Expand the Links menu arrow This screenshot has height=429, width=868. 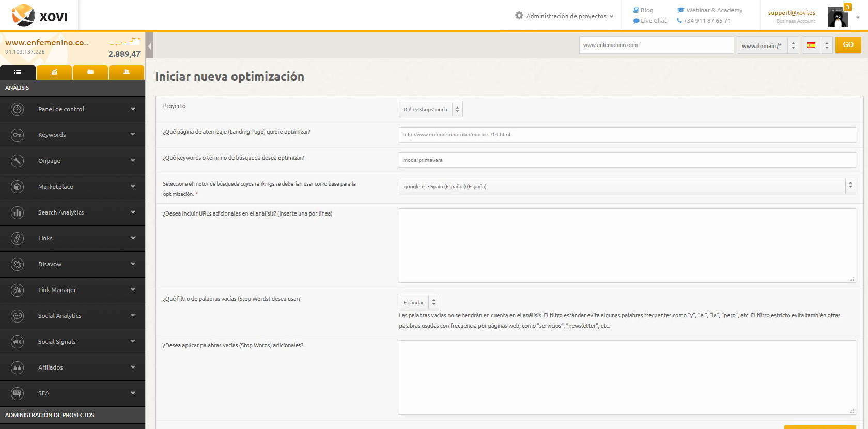133,238
